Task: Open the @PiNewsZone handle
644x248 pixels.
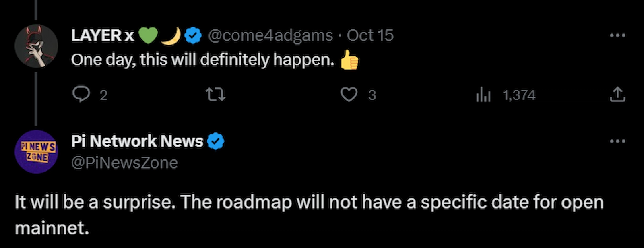Action: tap(124, 163)
